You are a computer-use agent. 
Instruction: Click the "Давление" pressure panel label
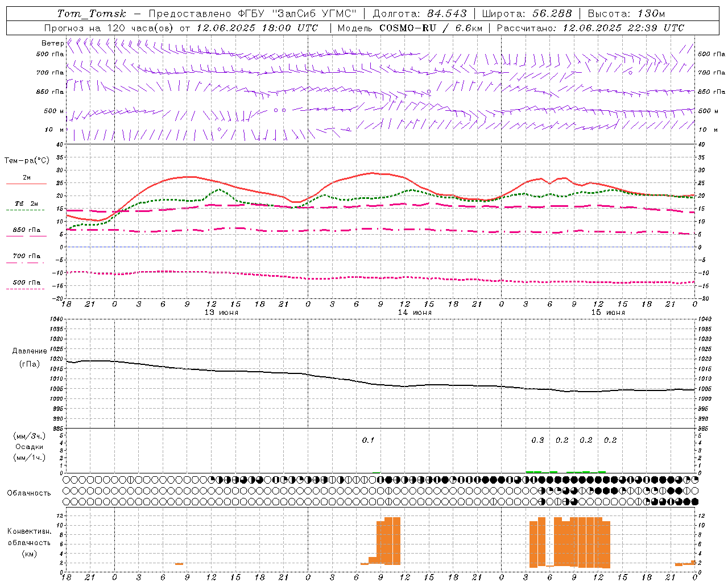click(30, 351)
